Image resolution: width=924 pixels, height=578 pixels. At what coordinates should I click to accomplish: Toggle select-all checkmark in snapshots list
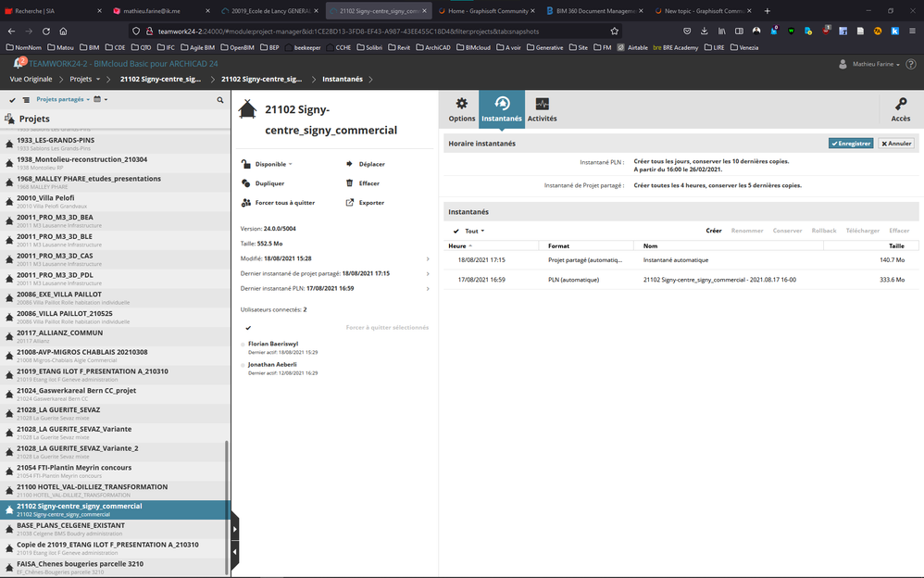click(456, 231)
